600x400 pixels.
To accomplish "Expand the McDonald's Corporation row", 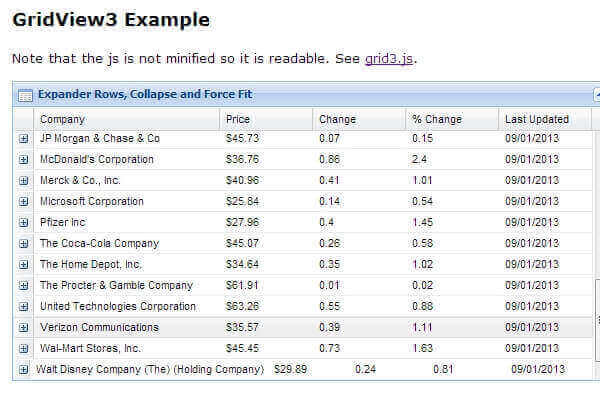I will click(x=24, y=160).
